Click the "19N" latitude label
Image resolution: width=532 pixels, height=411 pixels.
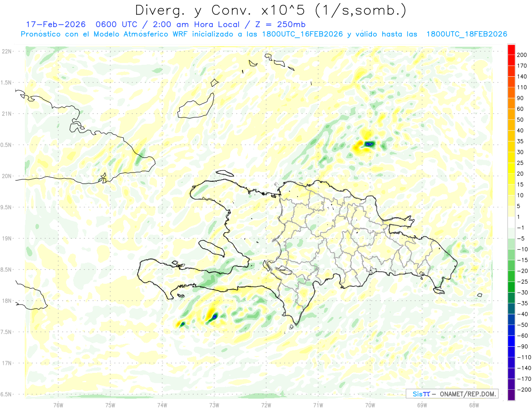7,239
